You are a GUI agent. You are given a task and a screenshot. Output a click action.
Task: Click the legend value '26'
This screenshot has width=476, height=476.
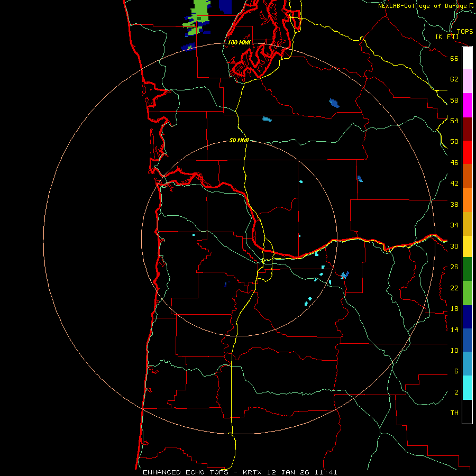click(x=454, y=267)
